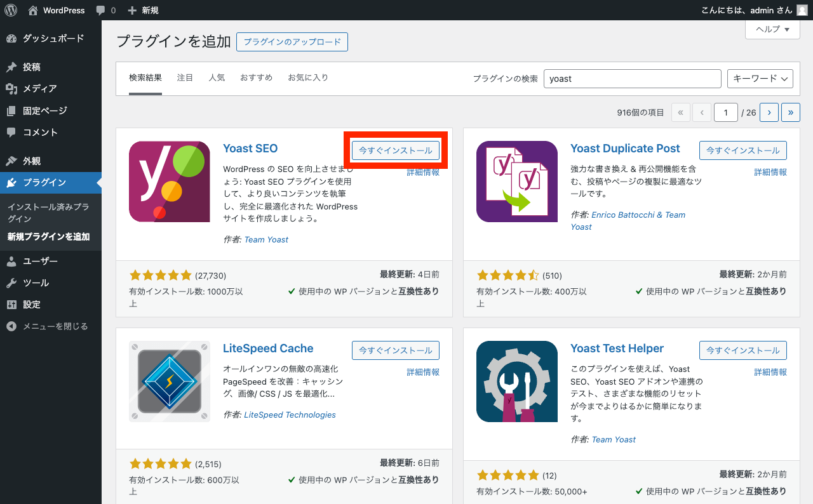Screen dimensions: 813x504
Task: Click the person icon beside ユーザー
Action: coord(11,262)
